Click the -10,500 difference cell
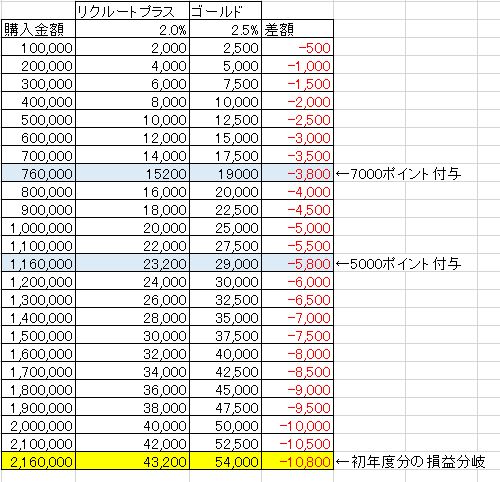This screenshot has height=482, width=500. [297, 443]
